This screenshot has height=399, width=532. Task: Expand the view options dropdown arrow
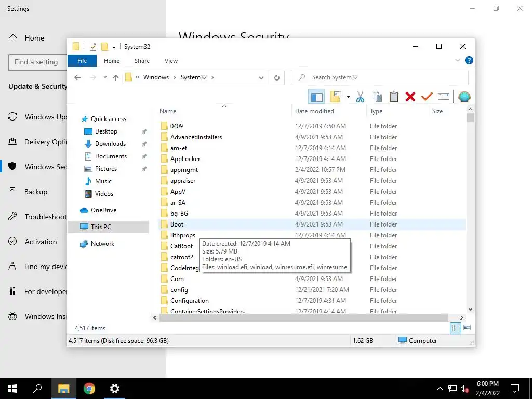tap(348, 97)
